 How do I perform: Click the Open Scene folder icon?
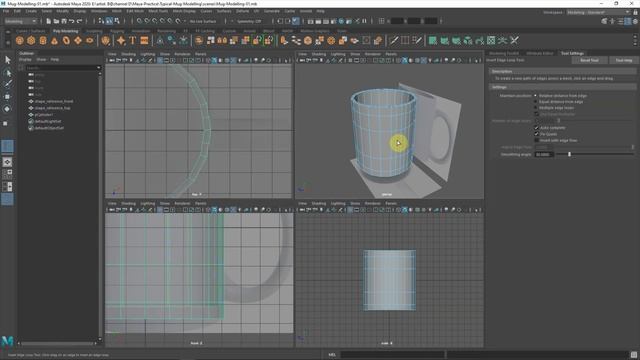click(x=56, y=21)
